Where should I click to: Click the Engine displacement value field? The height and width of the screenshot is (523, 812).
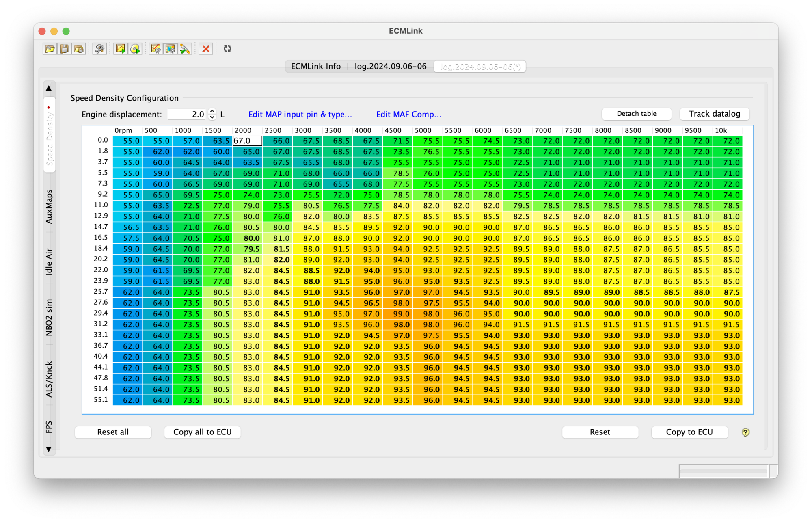coord(187,115)
